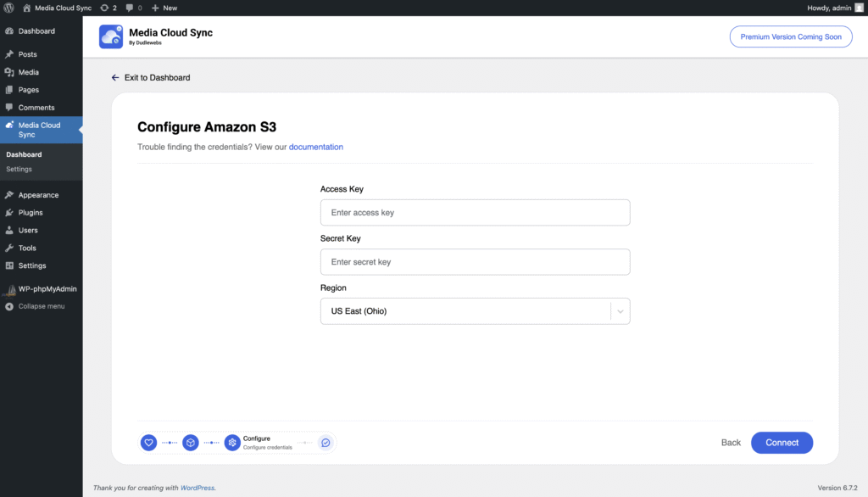This screenshot has width=868, height=497.
Task: Focus the Access Key input field
Action: click(x=475, y=213)
